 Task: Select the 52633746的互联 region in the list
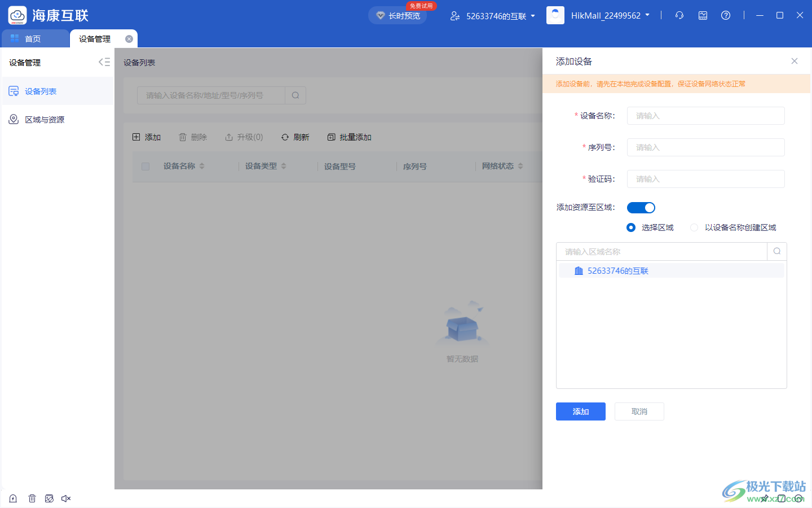click(x=617, y=270)
